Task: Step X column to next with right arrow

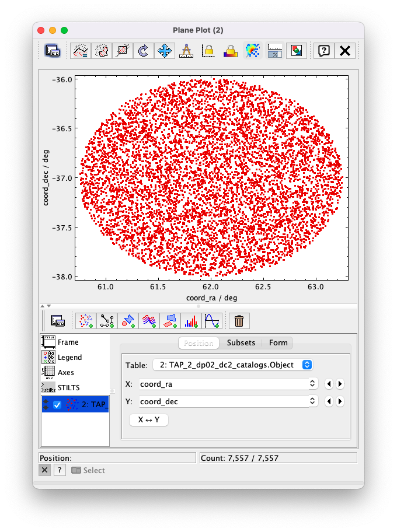Action: [x=340, y=384]
